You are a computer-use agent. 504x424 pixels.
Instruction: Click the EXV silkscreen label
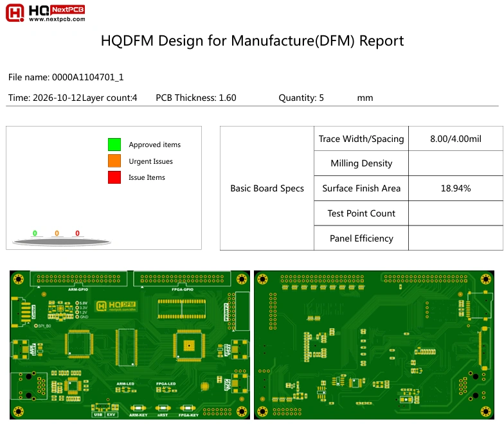[111, 415]
